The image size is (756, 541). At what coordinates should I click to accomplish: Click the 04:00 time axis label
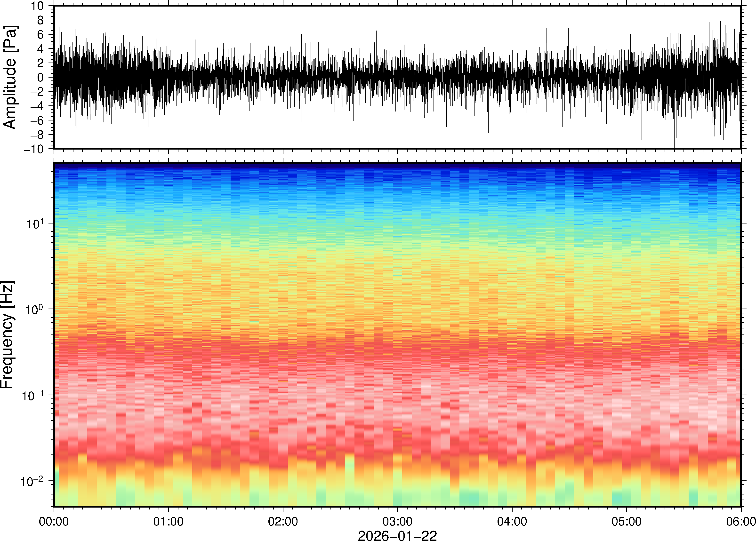pyautogui.click(x=512, y=521)
